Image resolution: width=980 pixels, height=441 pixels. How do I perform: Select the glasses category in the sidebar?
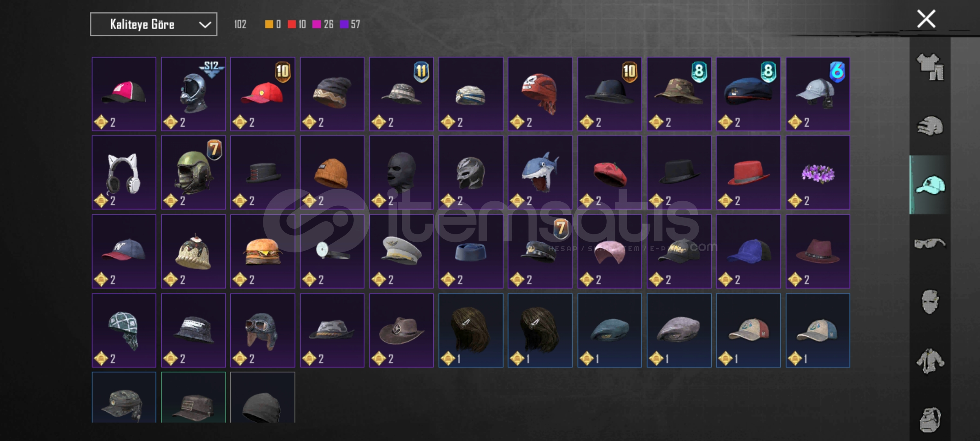(x=930, y=244)
